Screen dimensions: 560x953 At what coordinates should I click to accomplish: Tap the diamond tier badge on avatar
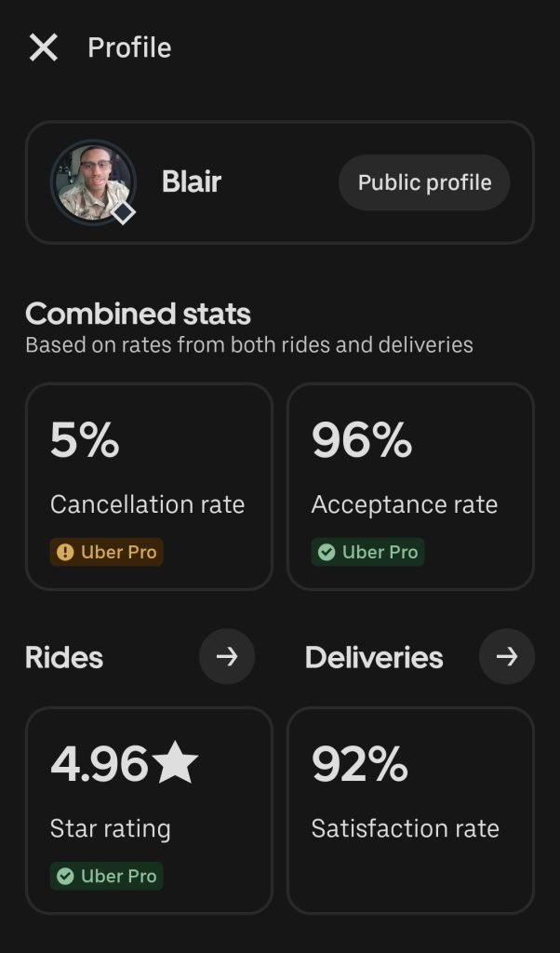(124, 212)
